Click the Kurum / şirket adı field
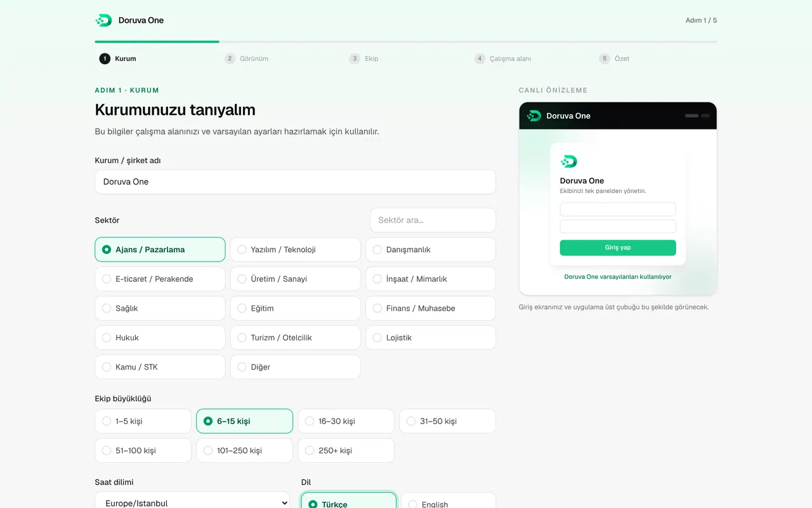The image size is (812, 508). point(296,182)
